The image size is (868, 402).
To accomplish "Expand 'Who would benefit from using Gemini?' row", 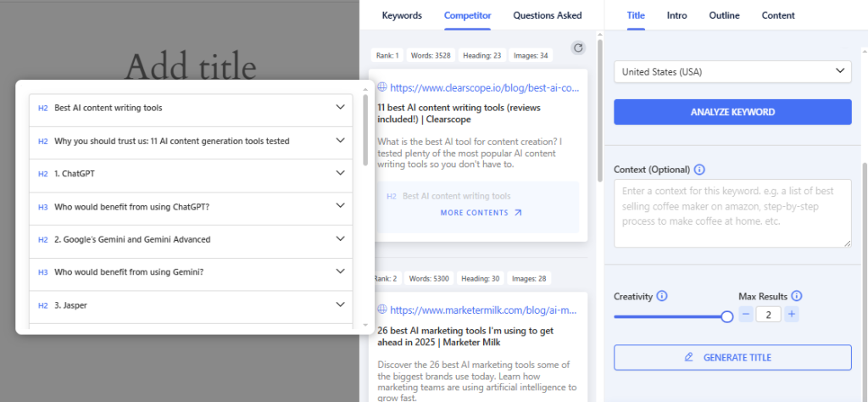I will [191, 274].
